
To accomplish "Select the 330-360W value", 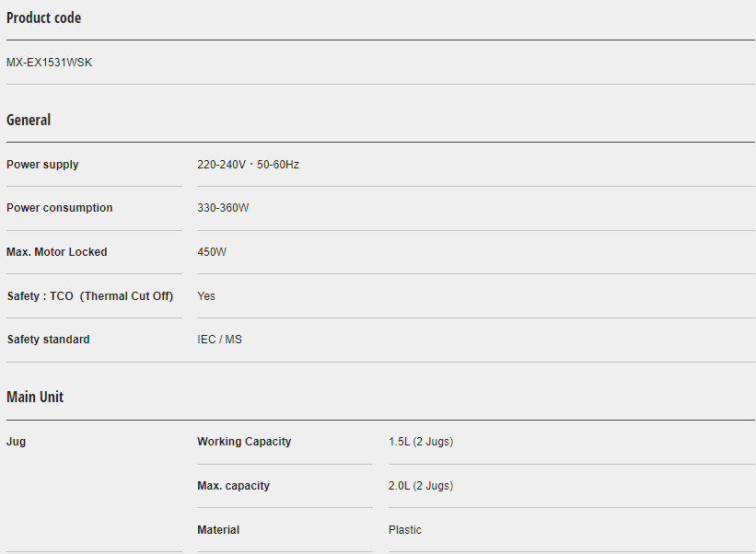I will (x=223, y=208).
